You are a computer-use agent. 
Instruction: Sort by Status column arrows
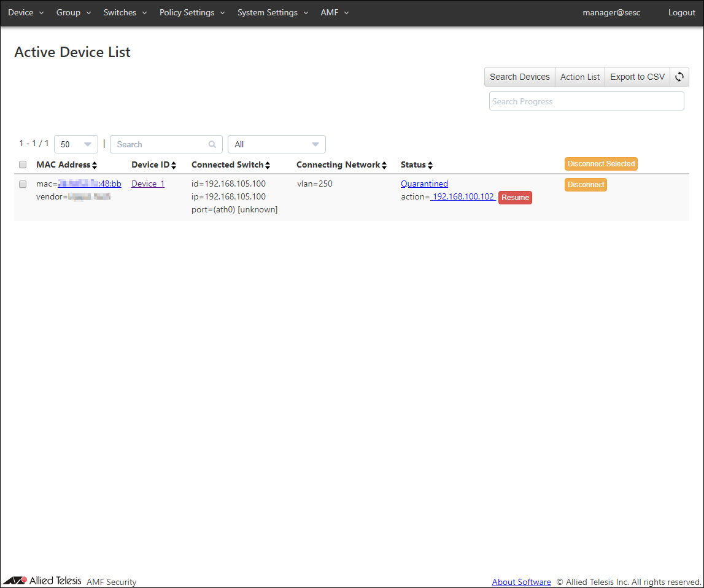point(430,165)
